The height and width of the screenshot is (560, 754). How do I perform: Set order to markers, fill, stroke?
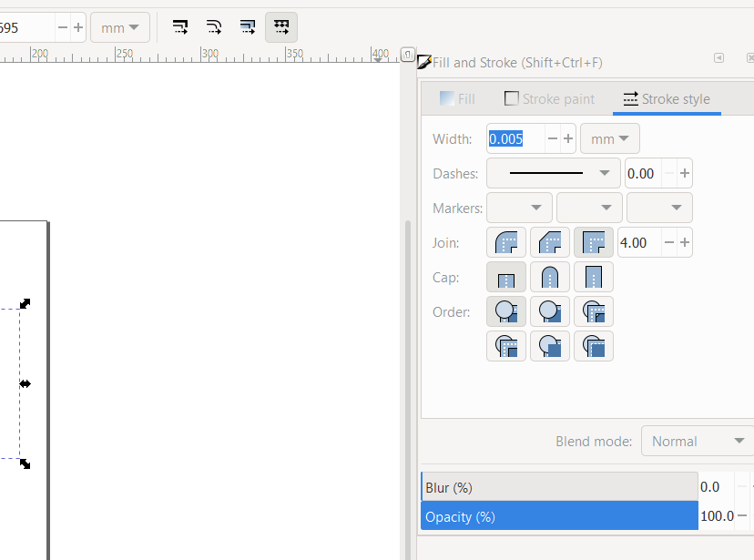coord(506,346)
